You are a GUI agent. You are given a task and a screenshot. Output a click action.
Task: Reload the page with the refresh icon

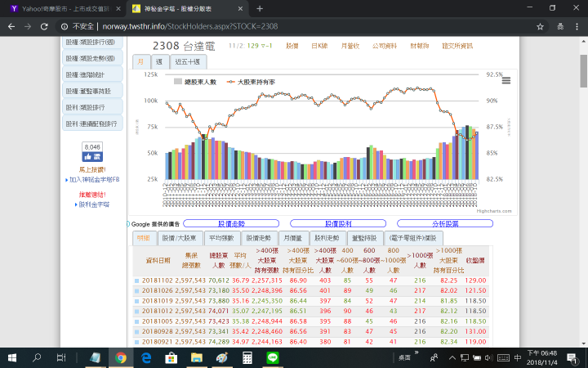pos(47,26)
